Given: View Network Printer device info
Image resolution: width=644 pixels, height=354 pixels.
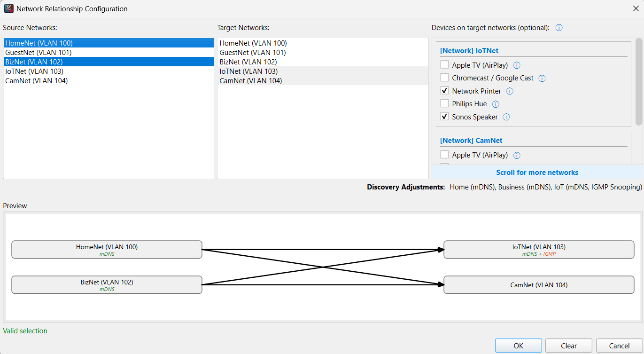Looking at the screenshot, I should tap(509, 91).
